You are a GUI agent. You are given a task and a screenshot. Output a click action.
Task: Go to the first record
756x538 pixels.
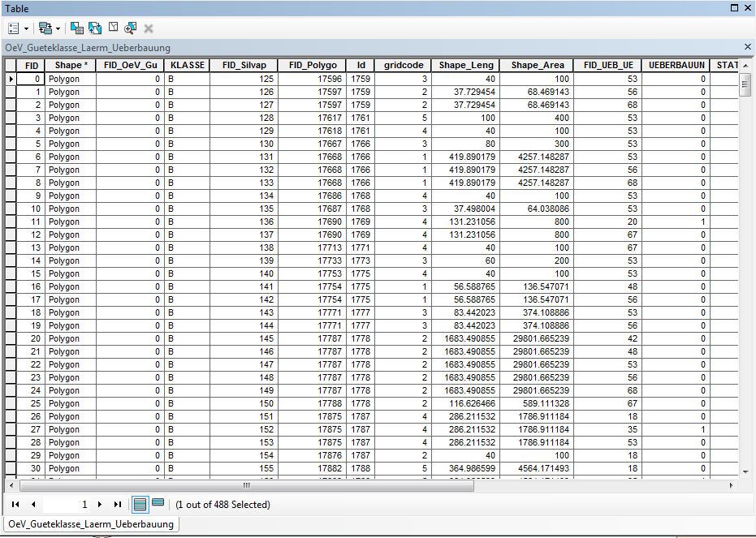coord(15,504)
